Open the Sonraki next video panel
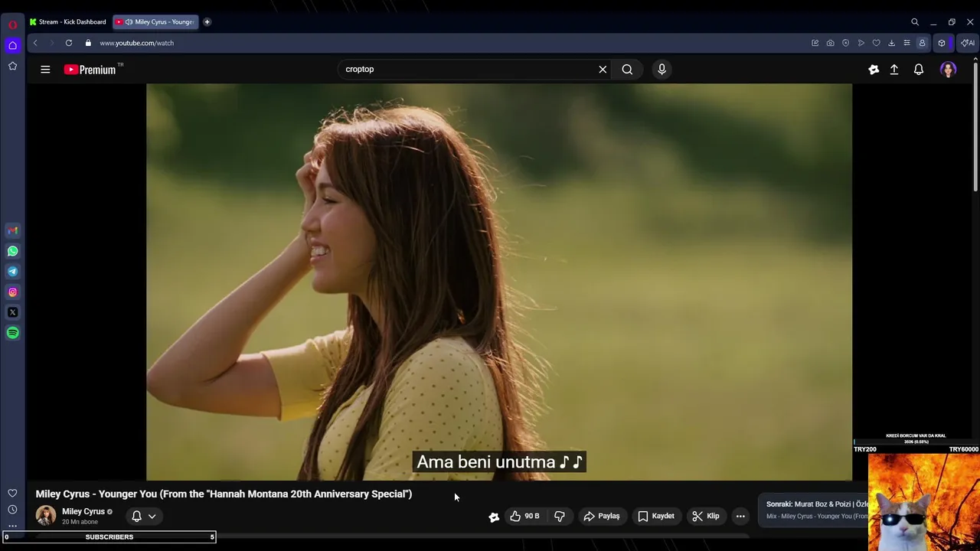980x551 pixels. (x=814, y=510)
